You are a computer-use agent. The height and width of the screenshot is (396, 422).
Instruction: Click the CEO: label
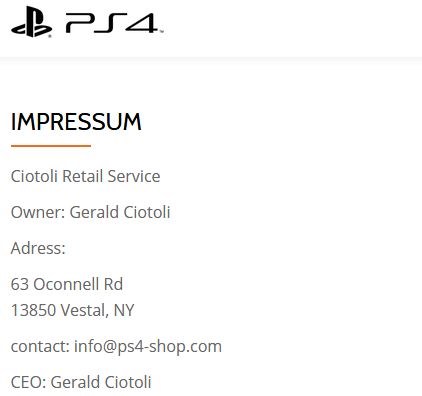(28, 382)
